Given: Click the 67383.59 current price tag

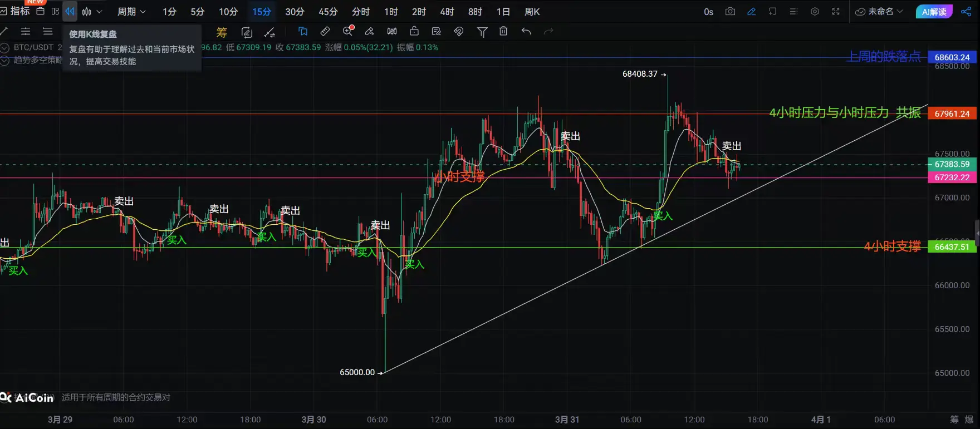Looking at the screenshot, I should (952, 164).
